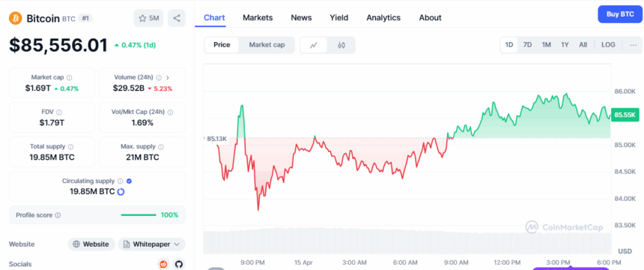Viewport: 644px width, 270px height.
Task: Set chart range to All
Action: pyautogui.click(x=583, y=45)
